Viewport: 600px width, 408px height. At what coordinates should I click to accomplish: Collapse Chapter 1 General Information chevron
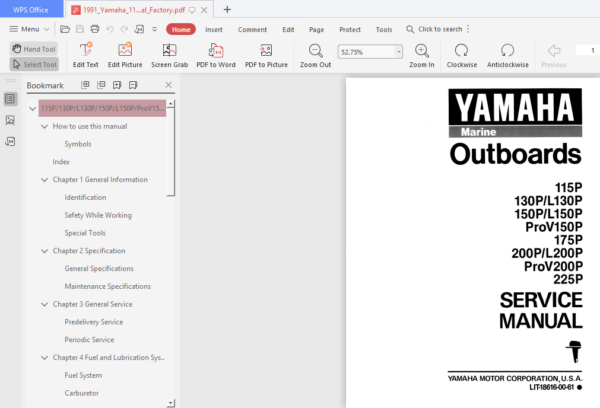[x=44, y=180]
